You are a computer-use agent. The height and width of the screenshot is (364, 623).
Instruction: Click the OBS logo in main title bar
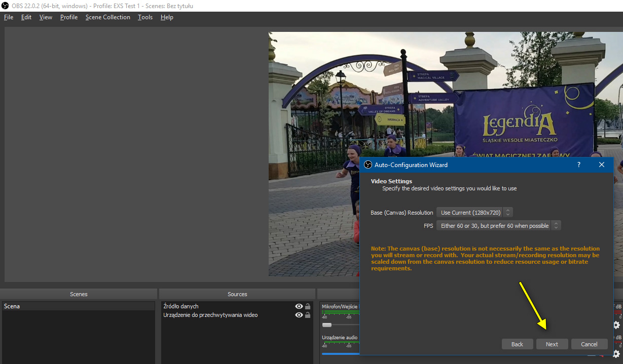pyautogui.click(x=5, y=6)
